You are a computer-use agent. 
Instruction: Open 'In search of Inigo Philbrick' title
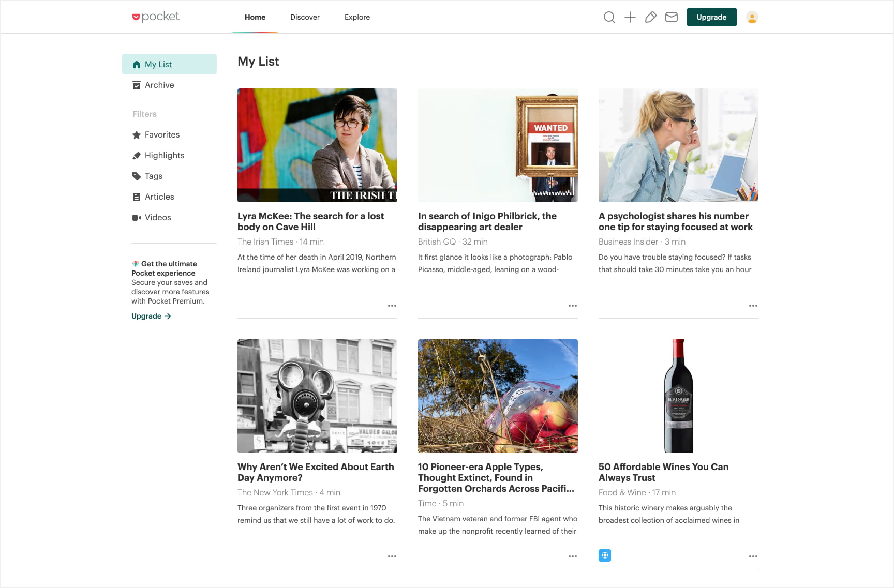[487, 221]
